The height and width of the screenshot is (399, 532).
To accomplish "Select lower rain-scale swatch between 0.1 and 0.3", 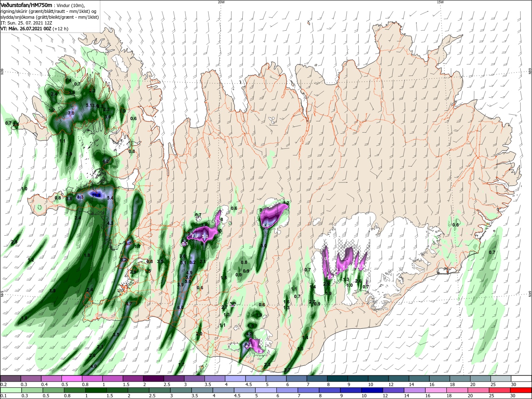I will click(10, 390).
